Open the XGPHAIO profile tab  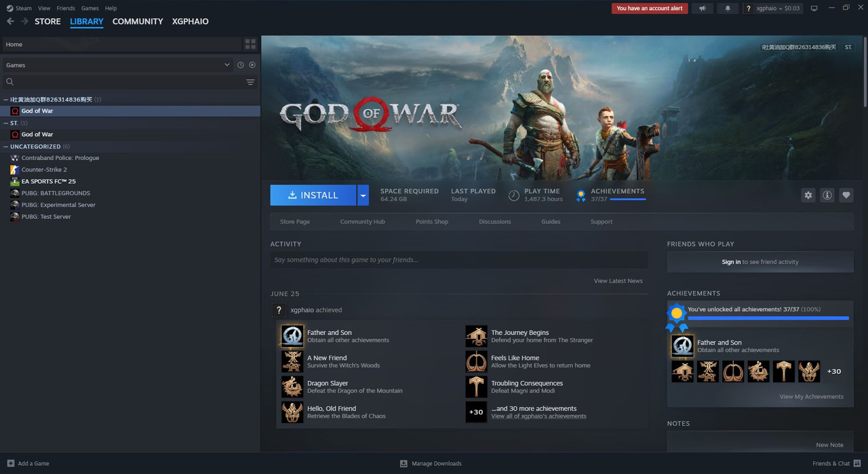tap(191, 22)
